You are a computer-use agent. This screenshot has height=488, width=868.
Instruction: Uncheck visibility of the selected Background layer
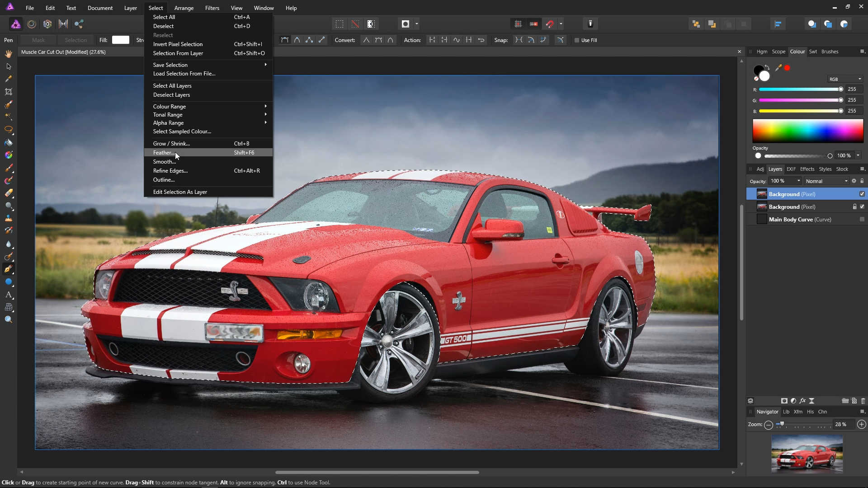pyautogui.click(x=862, y=194)
